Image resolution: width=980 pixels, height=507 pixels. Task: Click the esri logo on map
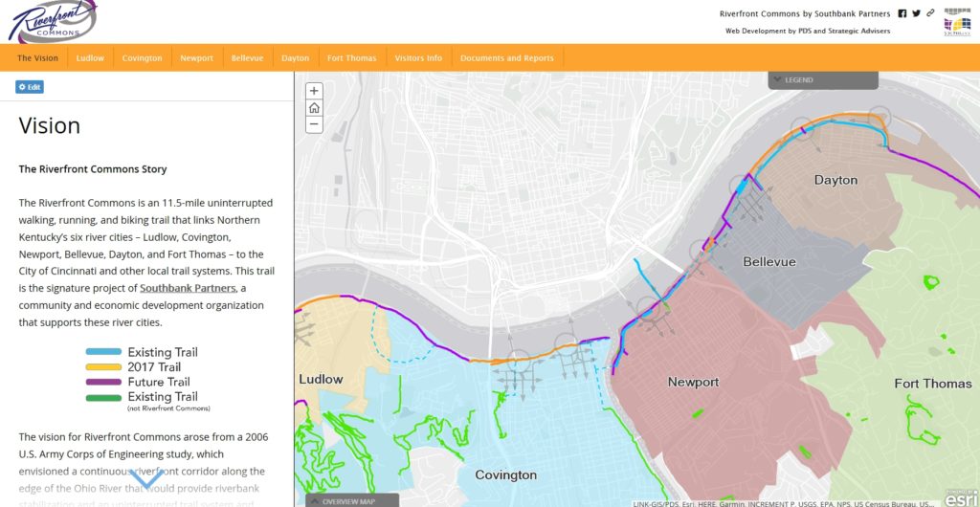[961, 498]
